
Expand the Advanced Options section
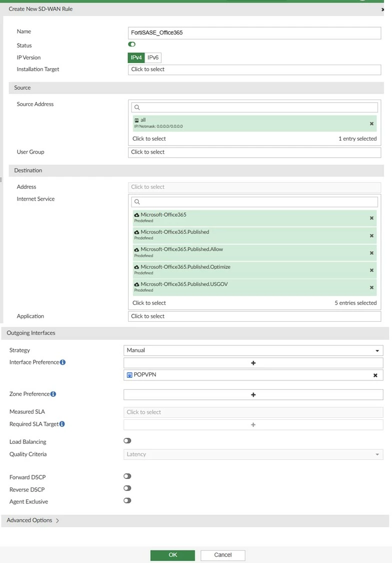pos(33,520)
